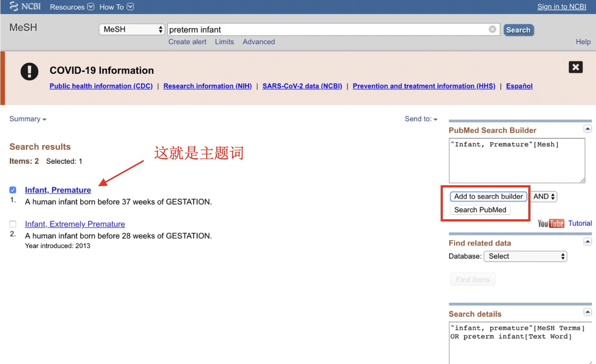Open the Database Select dropdown
Viewport: 596px width, 364px height.
click(525, 257)
